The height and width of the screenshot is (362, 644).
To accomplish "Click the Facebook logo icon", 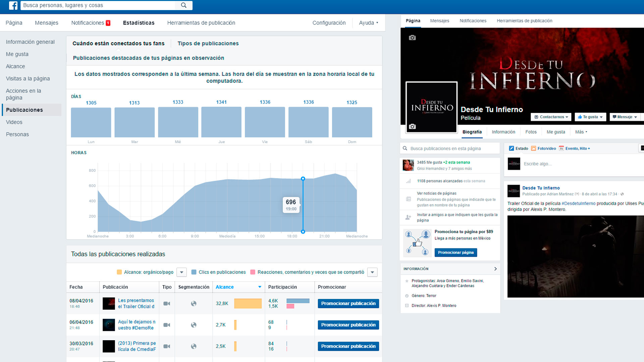I will pyautogui.click(x=13, y=5).
